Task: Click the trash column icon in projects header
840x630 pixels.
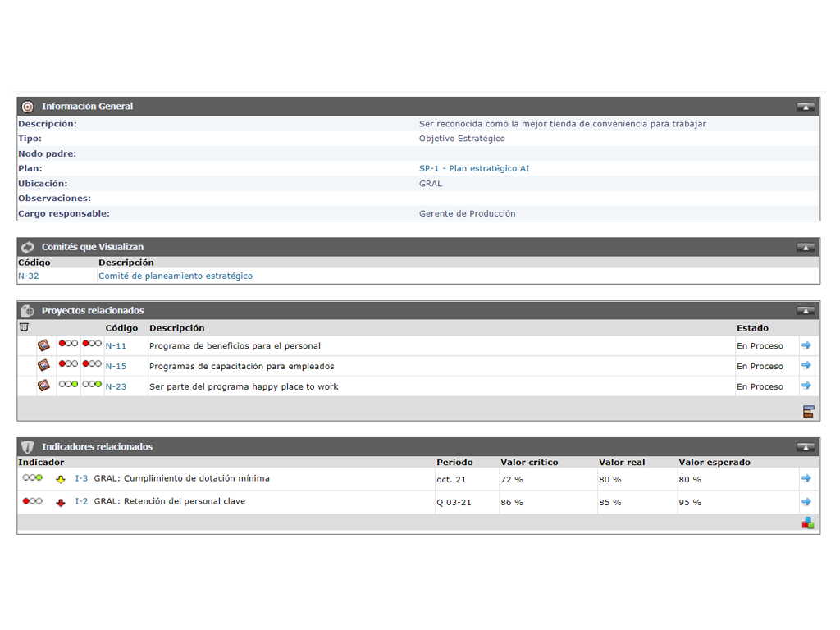Action: (24, 327)
